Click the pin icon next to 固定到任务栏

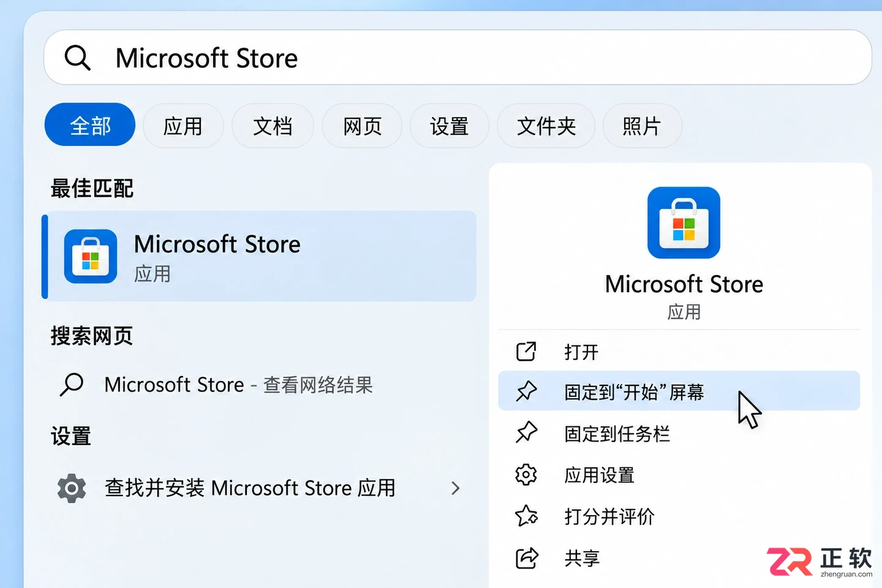[526, 433]
